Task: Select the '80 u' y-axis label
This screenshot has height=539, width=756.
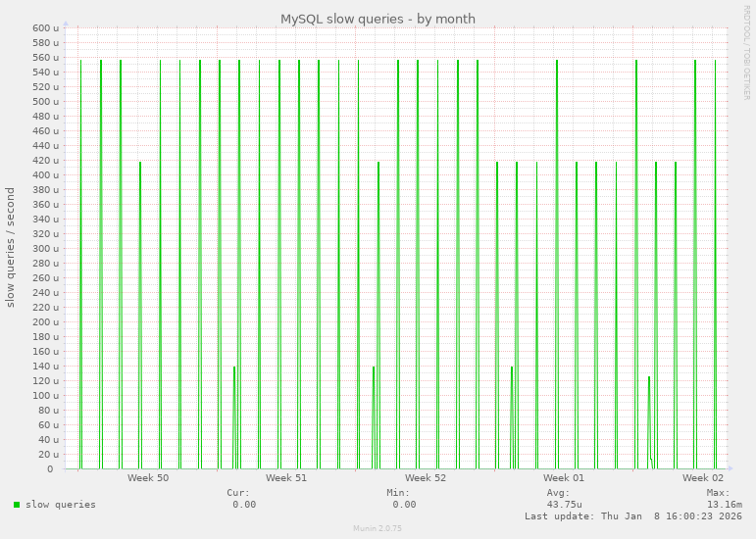Action: pos(49,410)
